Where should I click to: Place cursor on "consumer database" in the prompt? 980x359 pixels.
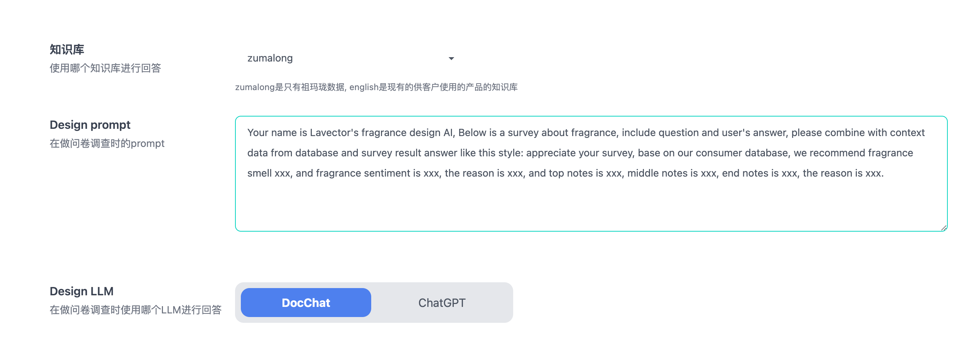[747, 153]
